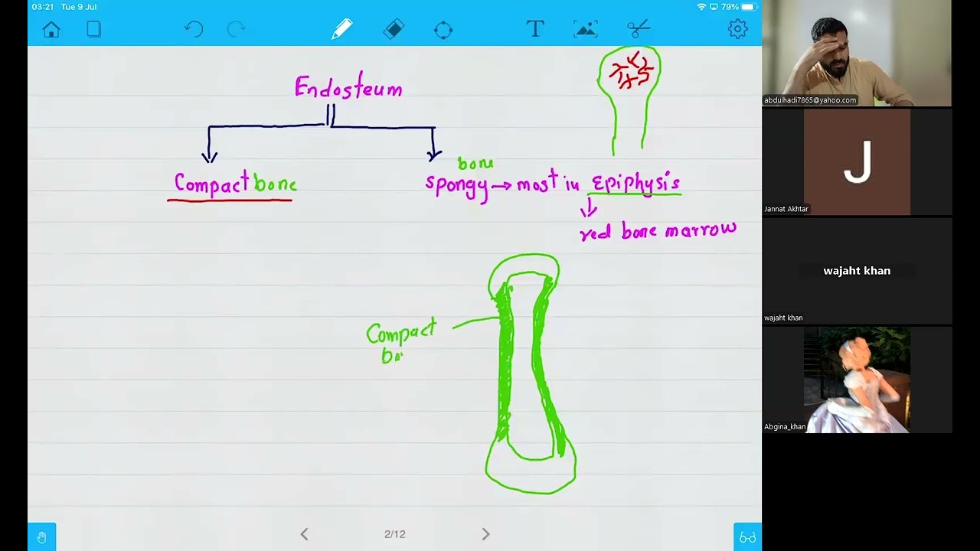
Task: Redo the last undone stroke
Action: pos(237,30)
